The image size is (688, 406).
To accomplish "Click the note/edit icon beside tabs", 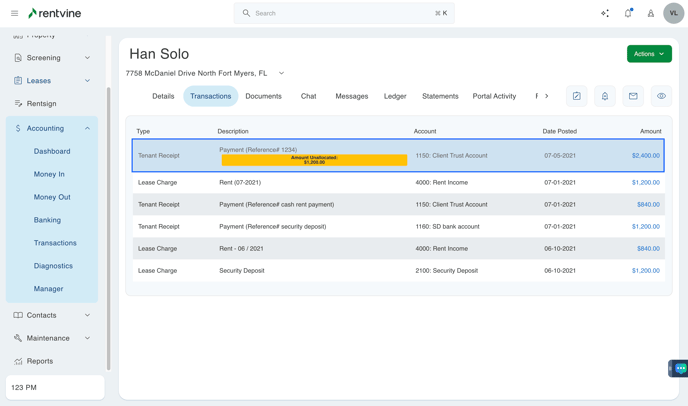I will tap(577, 96).
